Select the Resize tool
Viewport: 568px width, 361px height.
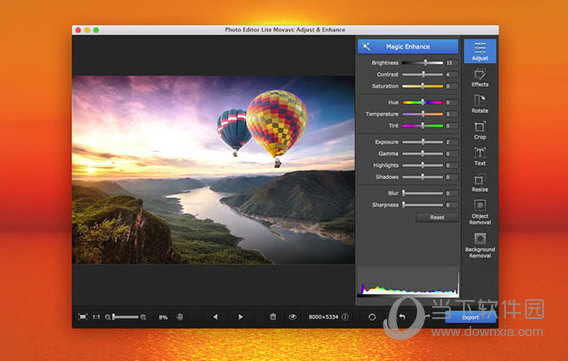click(x=480, y=183)
